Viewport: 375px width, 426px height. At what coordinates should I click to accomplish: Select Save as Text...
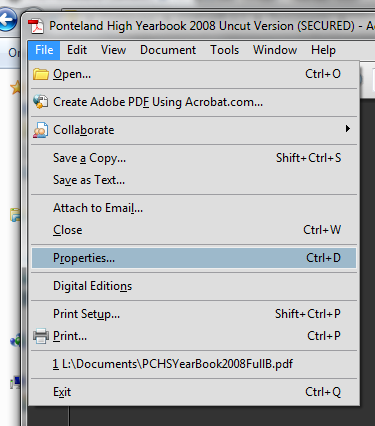194,180
